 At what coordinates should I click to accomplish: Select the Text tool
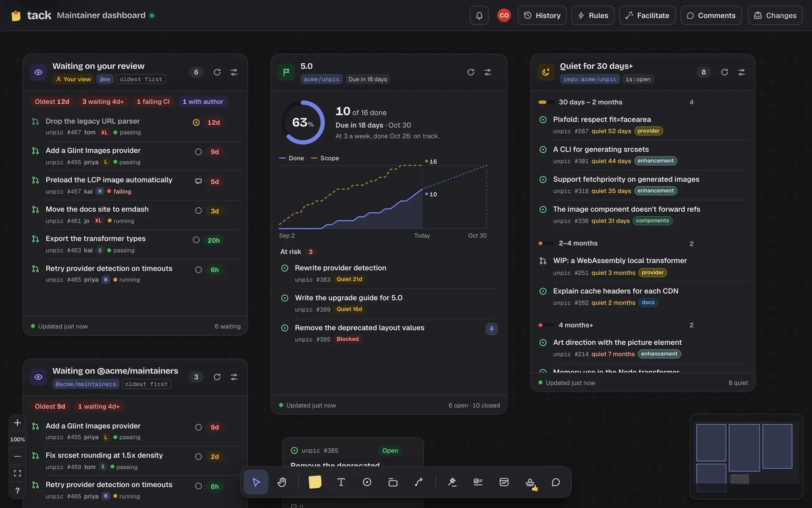point(341,482)
